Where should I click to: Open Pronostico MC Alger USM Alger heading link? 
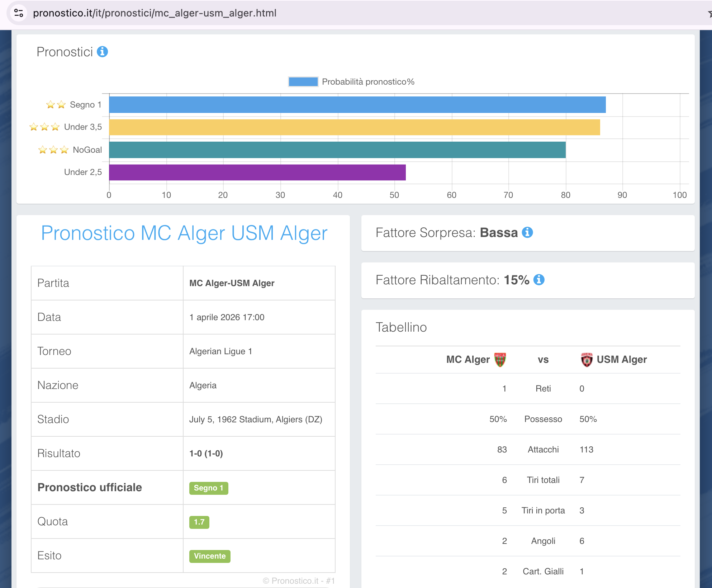[x=184, y=233]
